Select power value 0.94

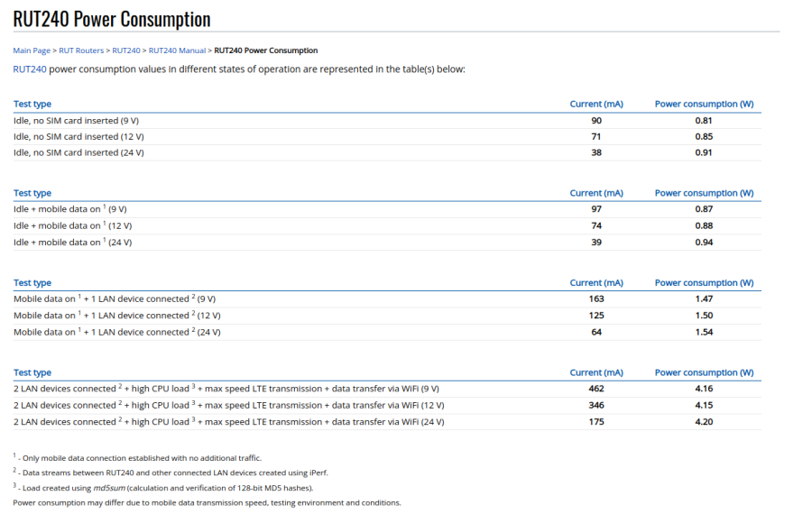click(x=704, y=243)
